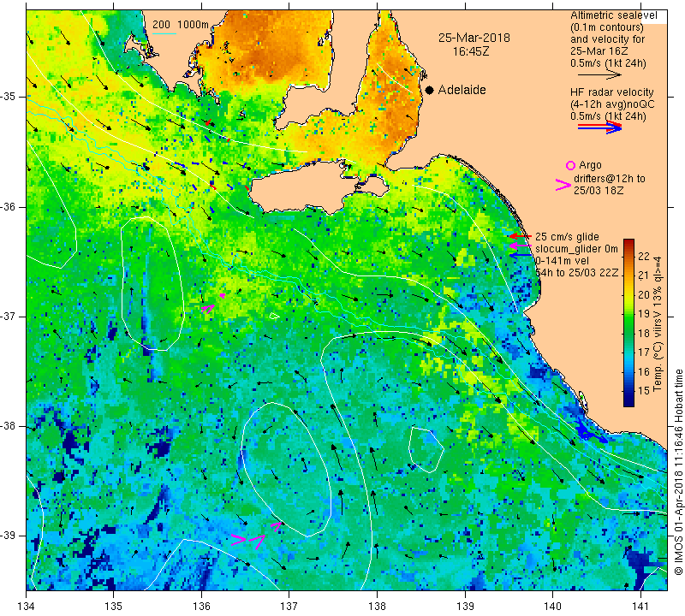Click the red glider velocity arrow legend

coord(520,236)
